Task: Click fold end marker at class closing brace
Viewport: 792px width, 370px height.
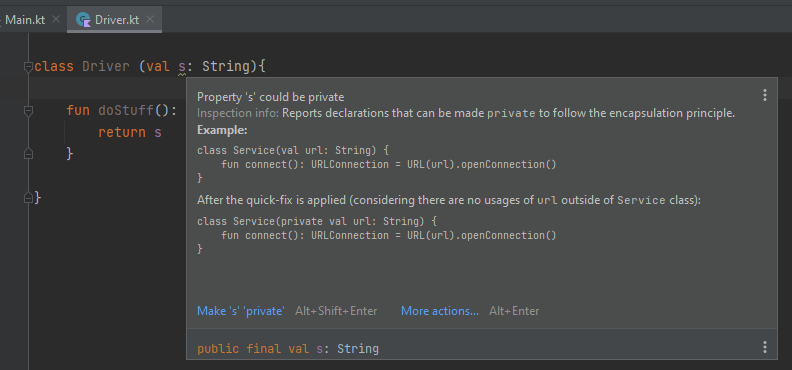Action: click(28, 198)
